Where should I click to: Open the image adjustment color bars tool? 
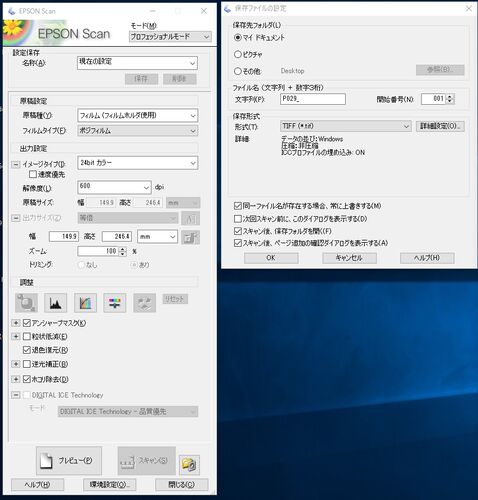tap(115, 303)
